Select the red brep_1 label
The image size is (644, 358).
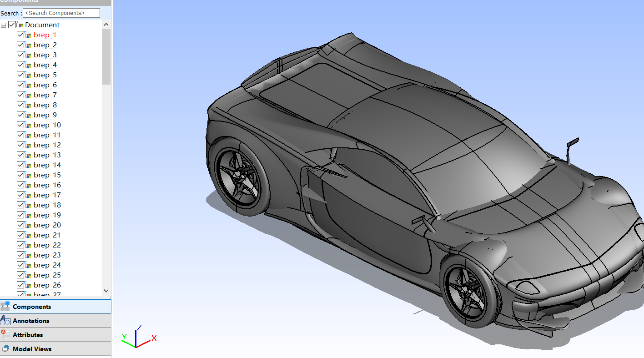[x=45, y=35]
